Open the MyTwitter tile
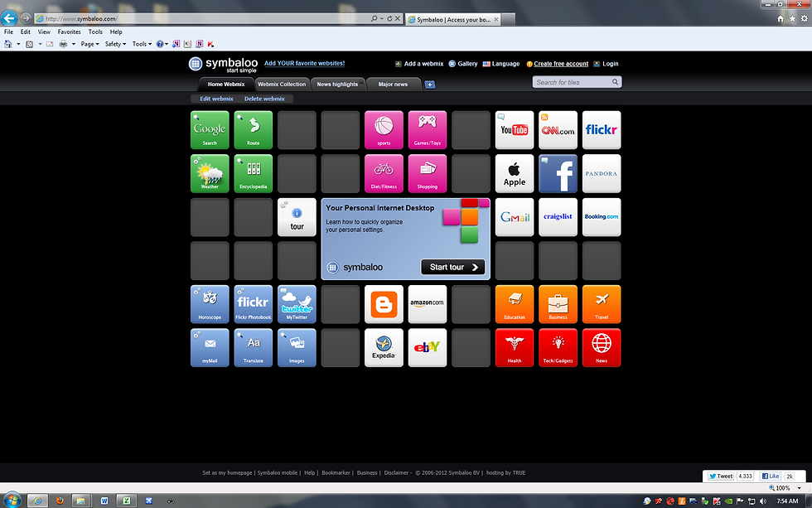Screen dimensions: 812x508 click(x=296, y=304)
